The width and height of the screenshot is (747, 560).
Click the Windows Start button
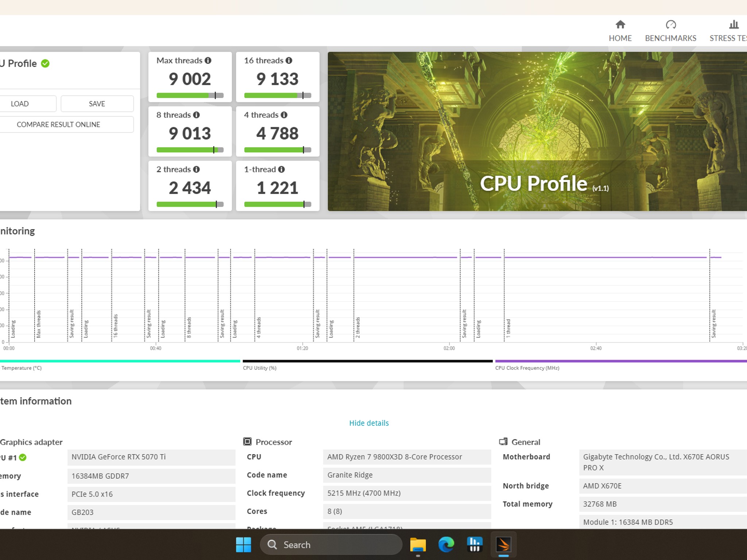point(243,545)
